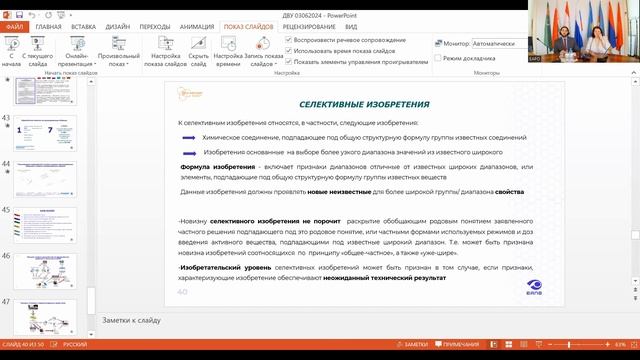Viewport: 640px width, 360px height.
Task: Switch to the ДИЗАЙН tab
Action: tap(118, 27)
